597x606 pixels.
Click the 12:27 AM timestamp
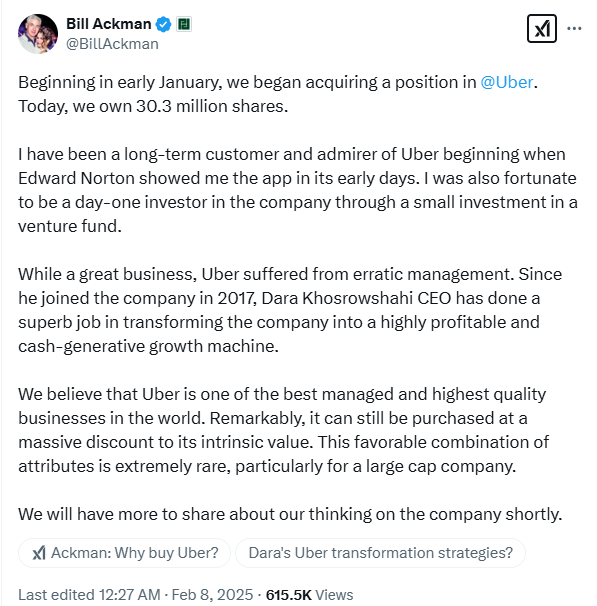(129, 595)
